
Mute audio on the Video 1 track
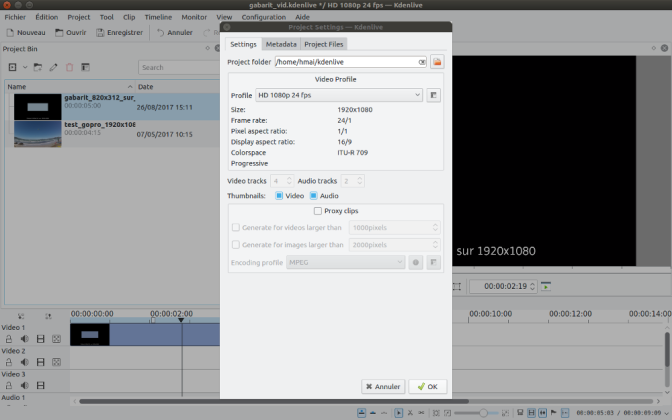click(x=25, y=339)
